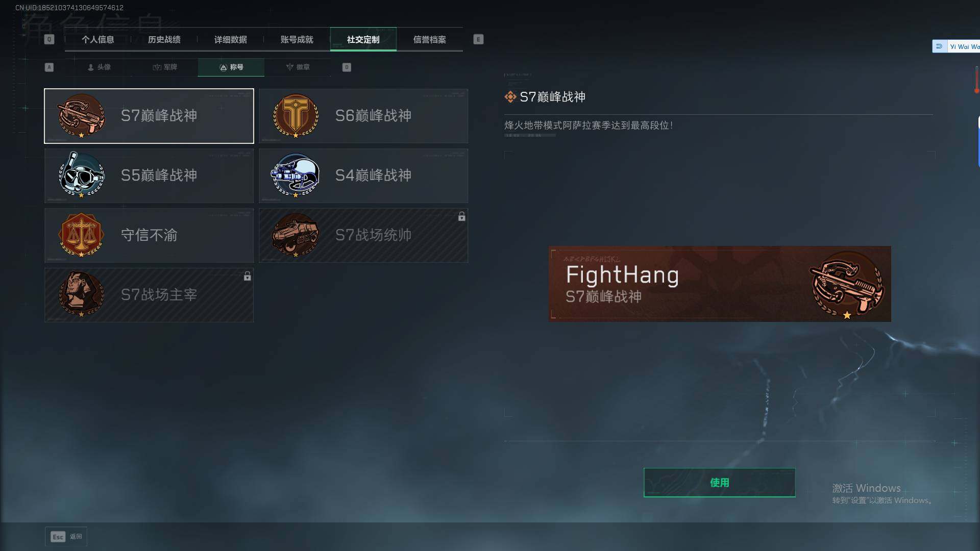
Task: Click the lock icon on S7战场主宰
Action: point(247,276)
